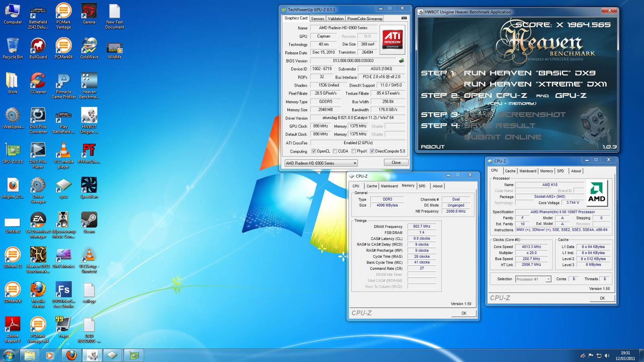Launch VLC media player shortcut

coord(63,156)
